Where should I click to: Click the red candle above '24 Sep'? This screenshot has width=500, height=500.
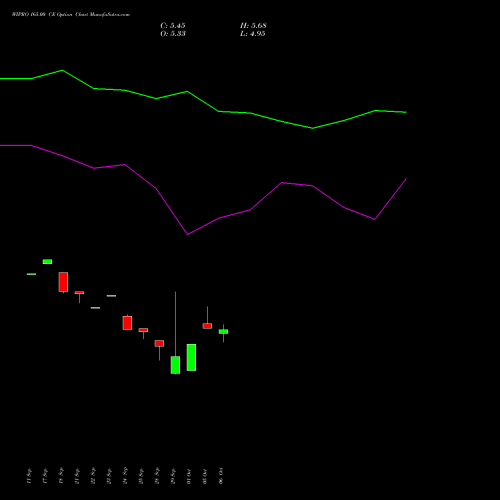(127, 323)
